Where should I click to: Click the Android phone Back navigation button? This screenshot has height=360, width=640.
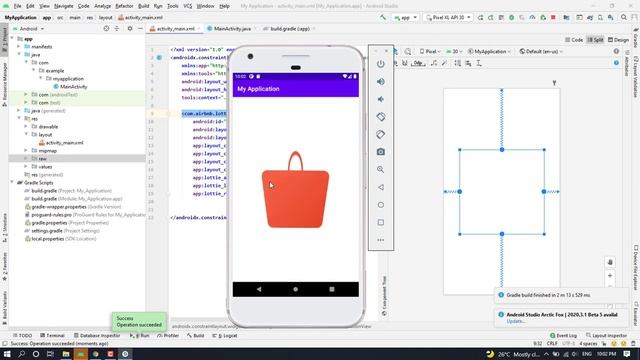[x=259, y=289]
